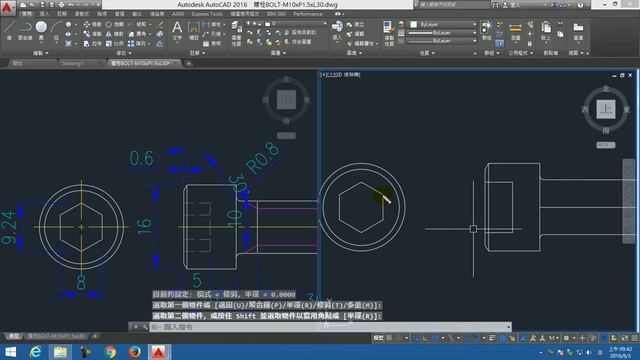Pick the Trim tool
This screenshot has width=640, height=360.
(x=138, y=24)
